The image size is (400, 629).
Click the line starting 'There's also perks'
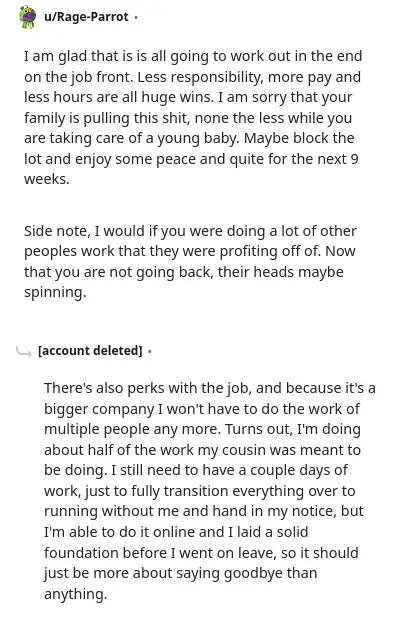tap(210, 388)
